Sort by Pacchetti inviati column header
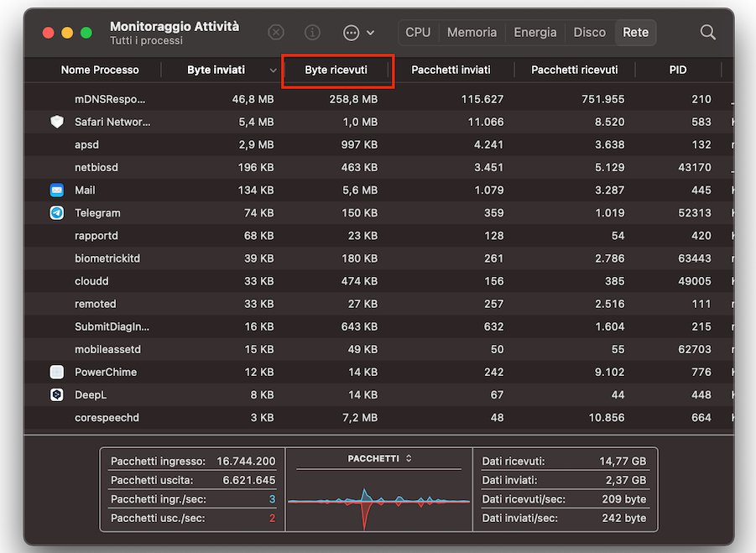Viewport: 756px width, 553px height. 451,70
